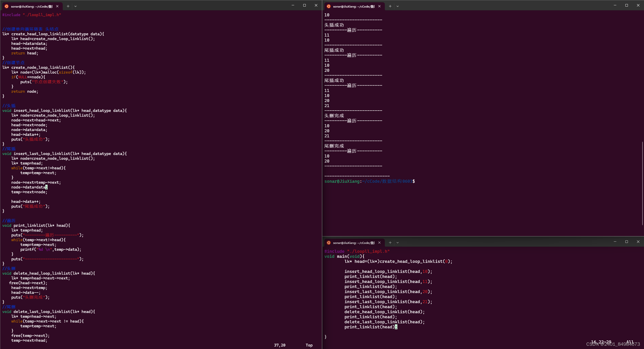Select the bottom-right terminal tab sonar@JiuXiang
Screen dimensions: 644x349
[354, 243]
